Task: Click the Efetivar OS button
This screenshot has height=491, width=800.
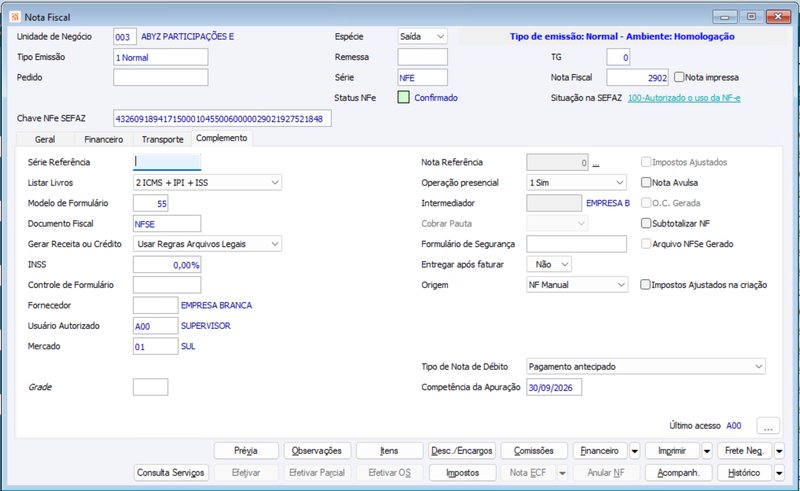Action: click(x=389, y=473)
